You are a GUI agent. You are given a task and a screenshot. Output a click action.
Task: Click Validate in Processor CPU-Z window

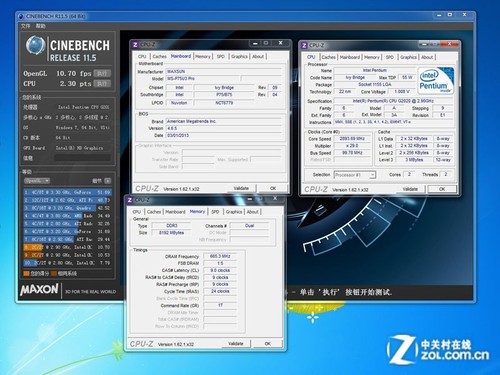[410, 189]
